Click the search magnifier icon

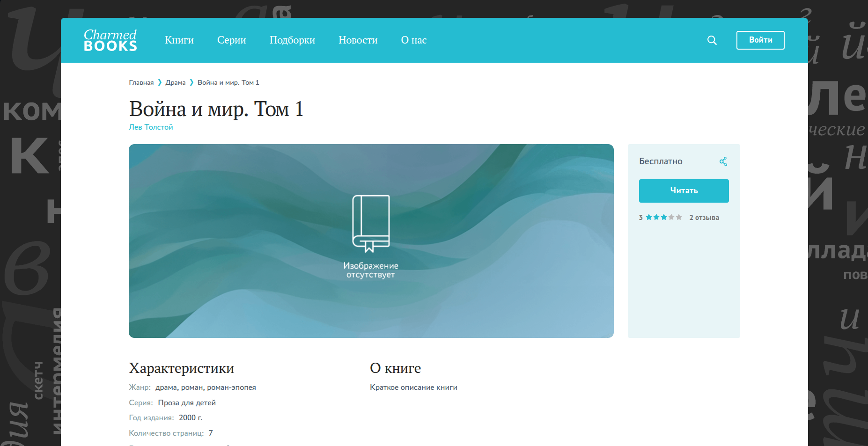point(712,40)
